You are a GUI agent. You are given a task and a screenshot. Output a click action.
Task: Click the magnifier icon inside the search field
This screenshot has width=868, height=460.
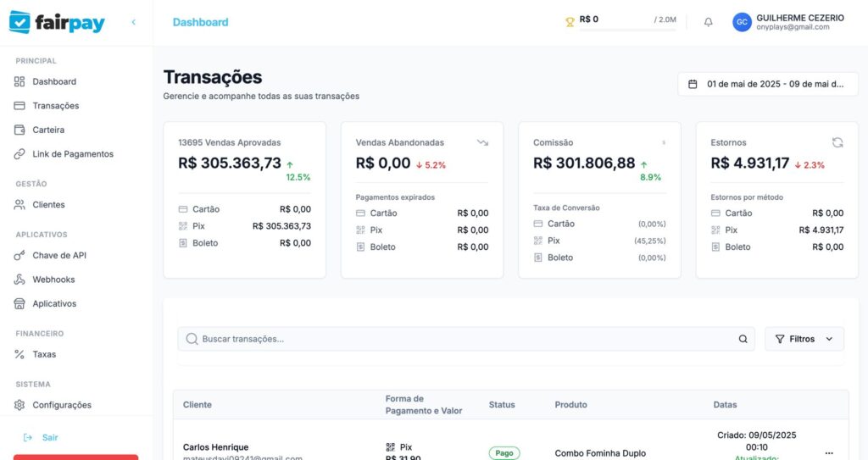coord(192,339)
